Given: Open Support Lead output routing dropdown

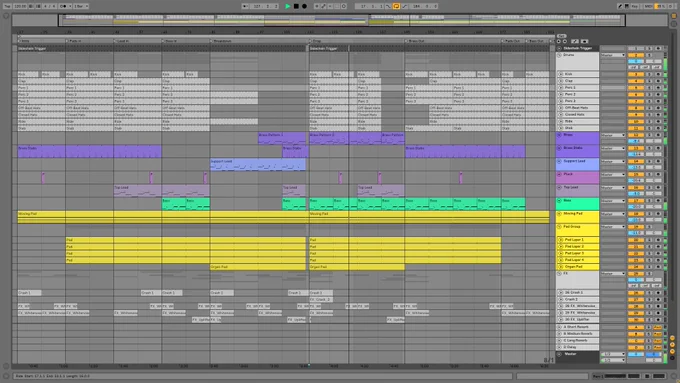Looking at the screenshot, I should click(613, 161).
